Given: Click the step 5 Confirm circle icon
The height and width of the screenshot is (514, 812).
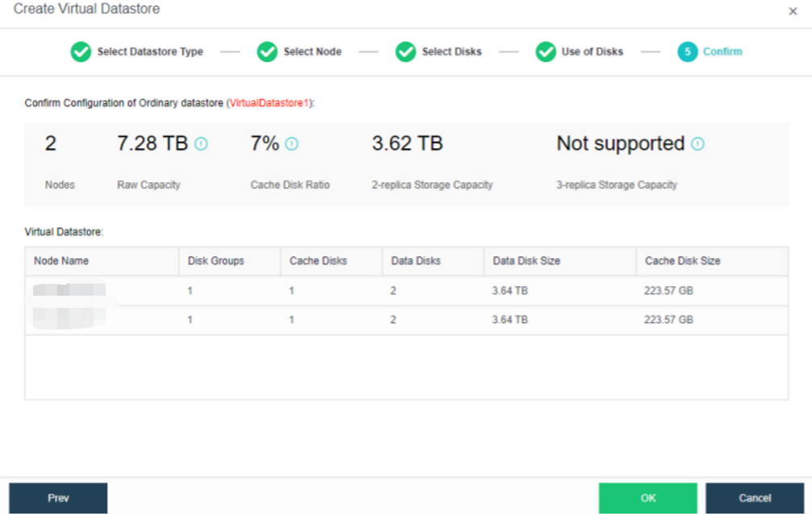Looking at the screenshot, I should tap(687, 52).
